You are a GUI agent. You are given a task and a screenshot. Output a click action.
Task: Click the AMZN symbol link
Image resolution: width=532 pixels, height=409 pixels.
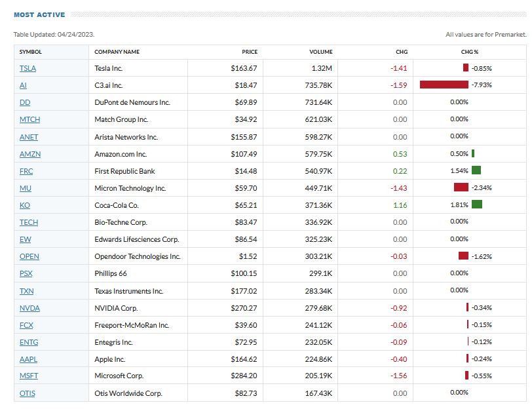[30, 154]
